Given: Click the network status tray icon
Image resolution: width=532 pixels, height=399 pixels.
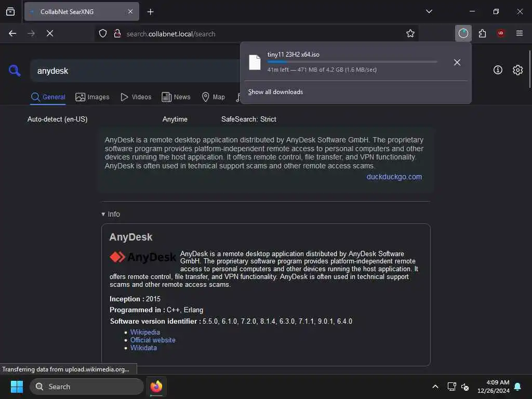Looking at the screenshot, I should point(451,387).
